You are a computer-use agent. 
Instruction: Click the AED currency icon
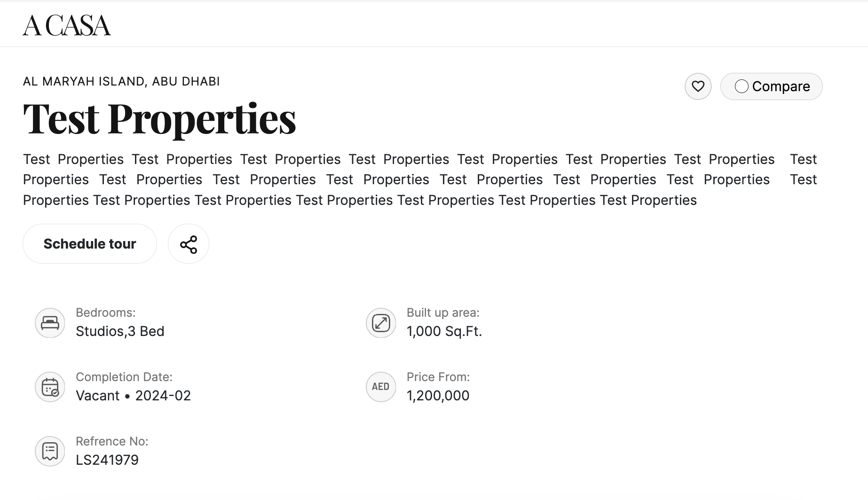pos(381,387)
